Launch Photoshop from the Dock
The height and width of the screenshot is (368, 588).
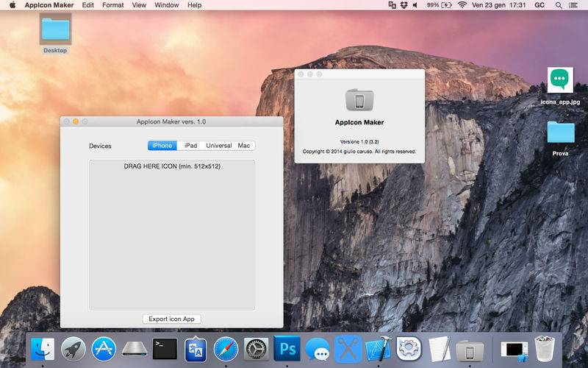287,349
